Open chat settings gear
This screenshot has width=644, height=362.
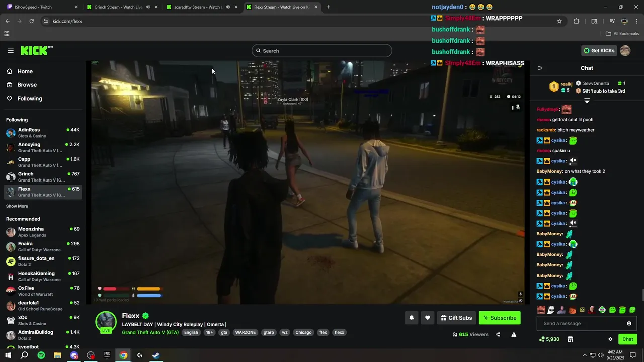(610, 339)
